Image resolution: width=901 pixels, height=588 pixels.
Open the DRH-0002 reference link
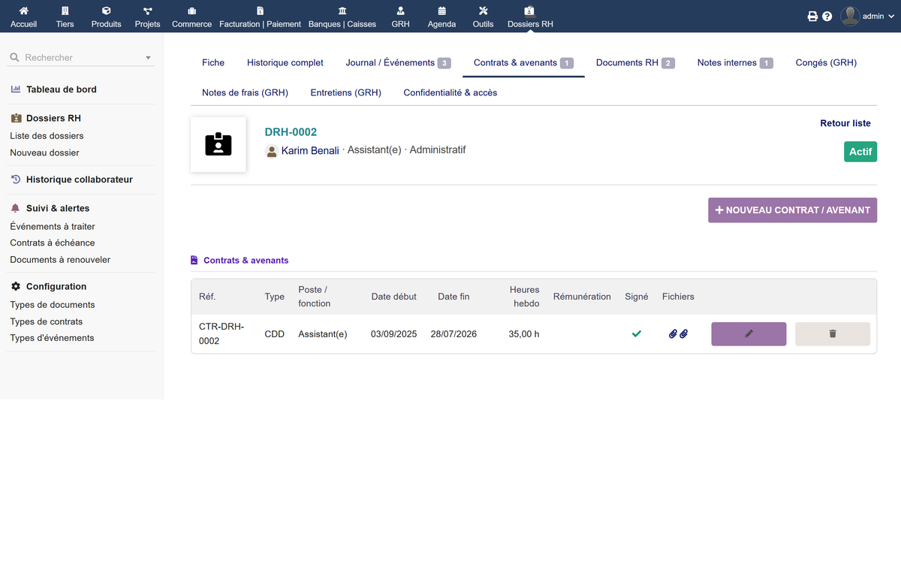click(x=291, y=132)
